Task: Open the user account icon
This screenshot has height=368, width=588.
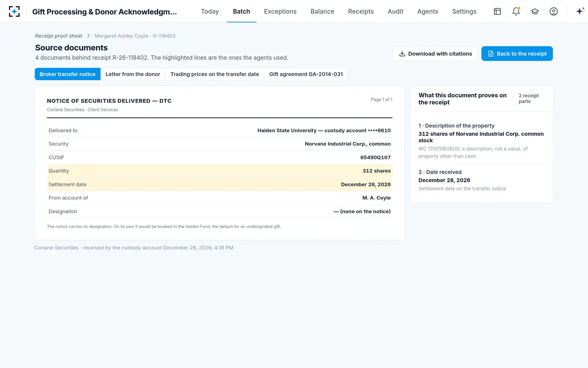Action: click(554, 11)
